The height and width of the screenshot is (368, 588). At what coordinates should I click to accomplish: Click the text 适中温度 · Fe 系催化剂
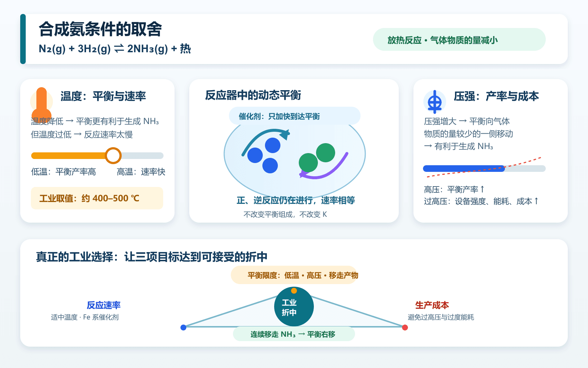point(85,317)
